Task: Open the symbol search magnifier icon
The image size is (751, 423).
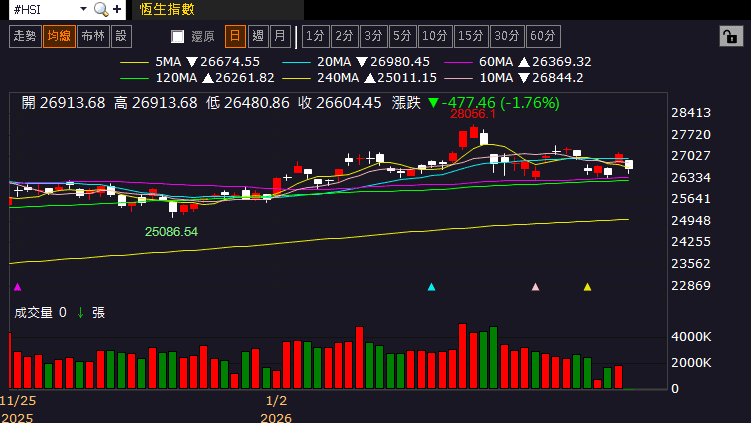Action: point(101,9)
